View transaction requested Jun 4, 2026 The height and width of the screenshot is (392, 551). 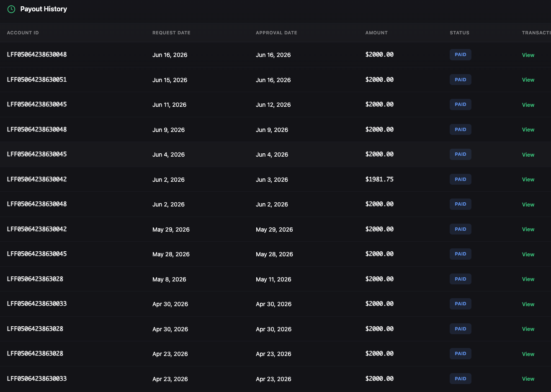pyautogui.click(x=528, y=155)
